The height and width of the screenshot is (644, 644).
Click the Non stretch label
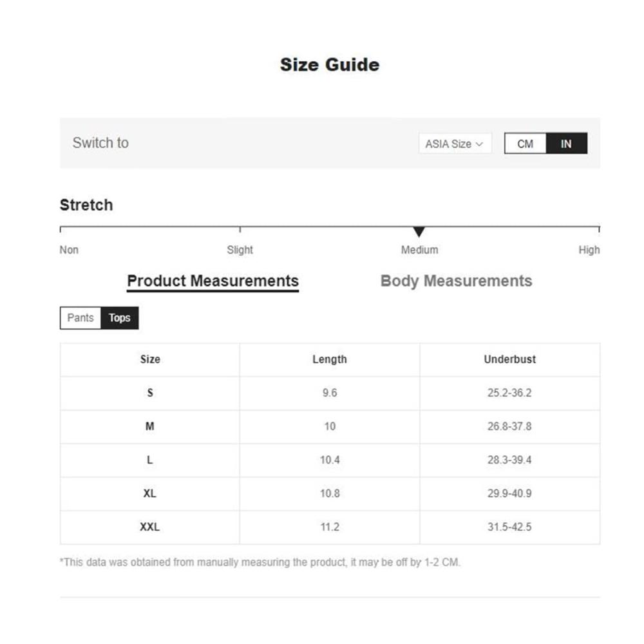pos(69,250)
